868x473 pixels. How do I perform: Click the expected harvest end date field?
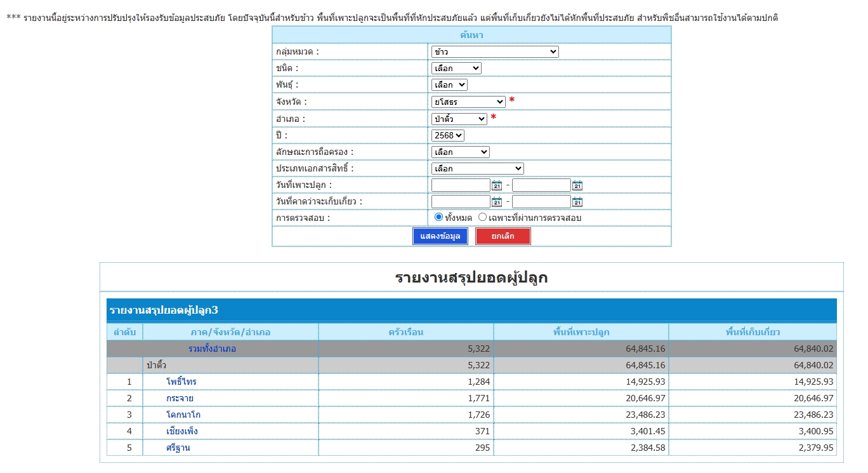click(x=541, y=202)
